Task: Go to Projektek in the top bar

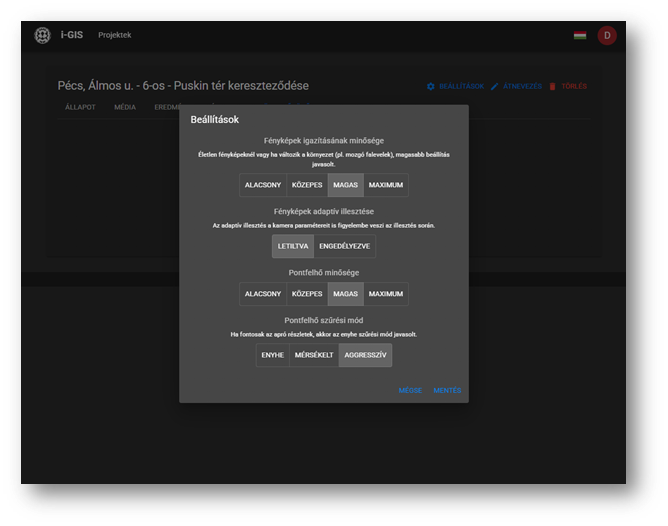Action: [x=114, y=36]
